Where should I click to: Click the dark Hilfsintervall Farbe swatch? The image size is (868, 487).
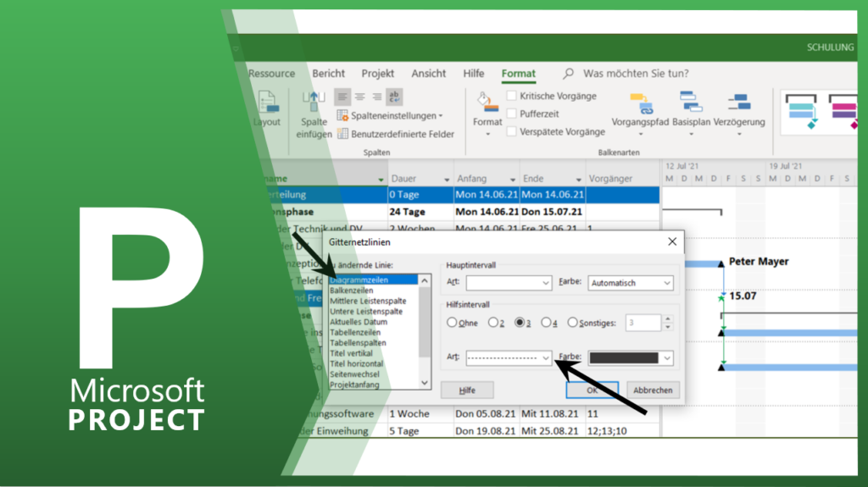coord(624,358)
